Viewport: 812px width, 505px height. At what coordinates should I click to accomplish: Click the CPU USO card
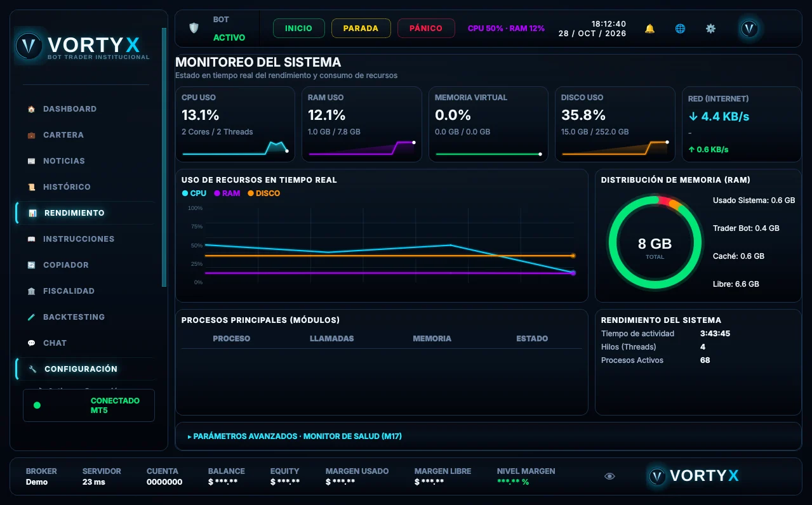coord(235,124)
